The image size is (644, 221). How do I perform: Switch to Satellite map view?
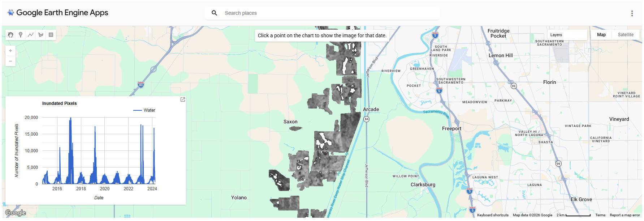625,35
